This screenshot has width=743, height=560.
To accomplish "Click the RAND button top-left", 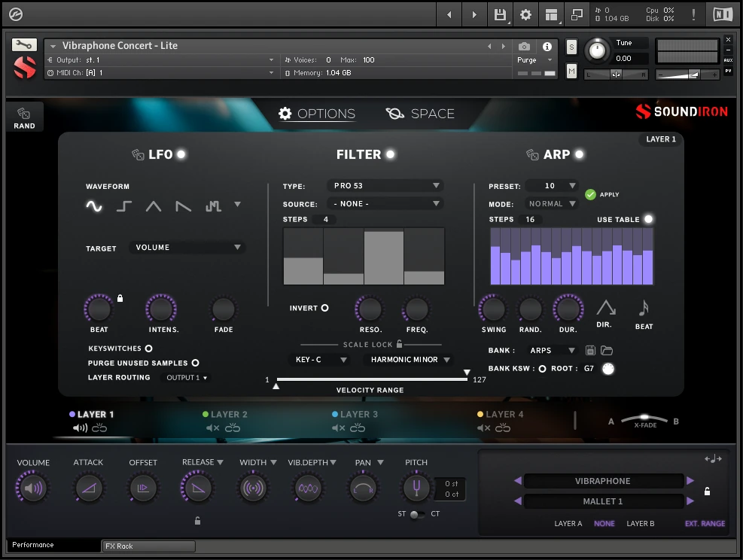I will pos(23,117).
